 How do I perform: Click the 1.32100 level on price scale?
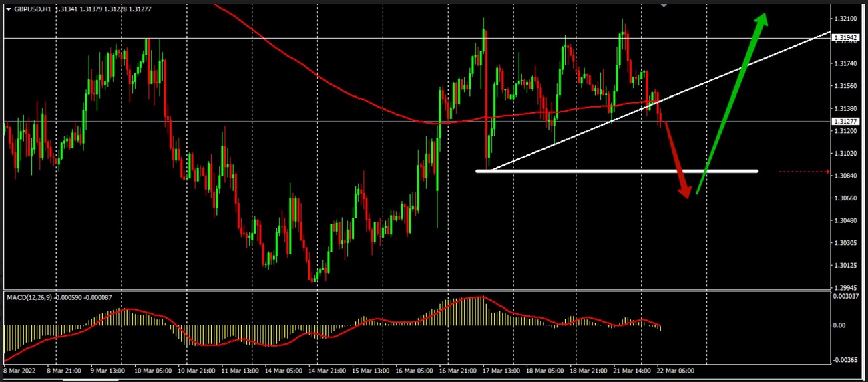click(845, 19)
